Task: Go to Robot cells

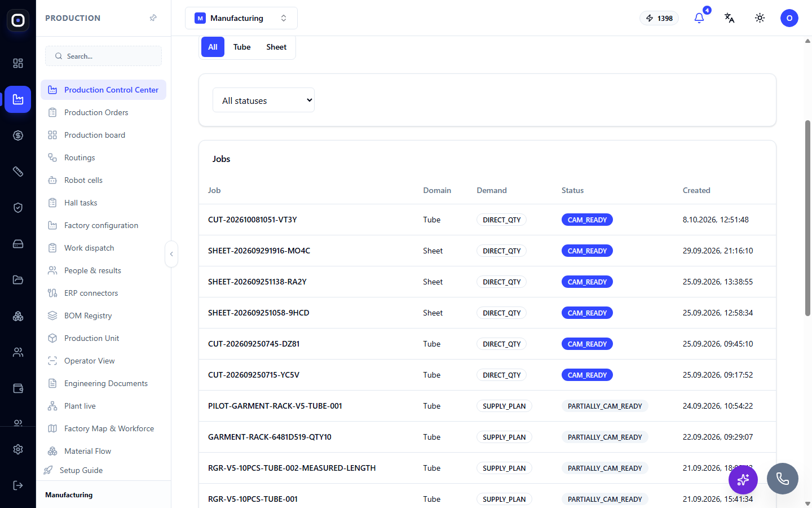Action: tap(103, 180)
